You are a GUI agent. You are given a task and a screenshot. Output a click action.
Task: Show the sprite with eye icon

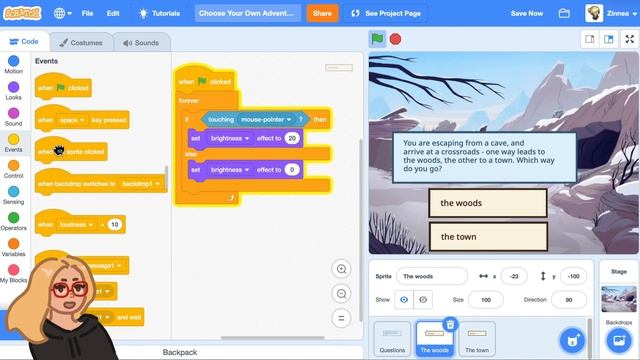tap(404, 300)
